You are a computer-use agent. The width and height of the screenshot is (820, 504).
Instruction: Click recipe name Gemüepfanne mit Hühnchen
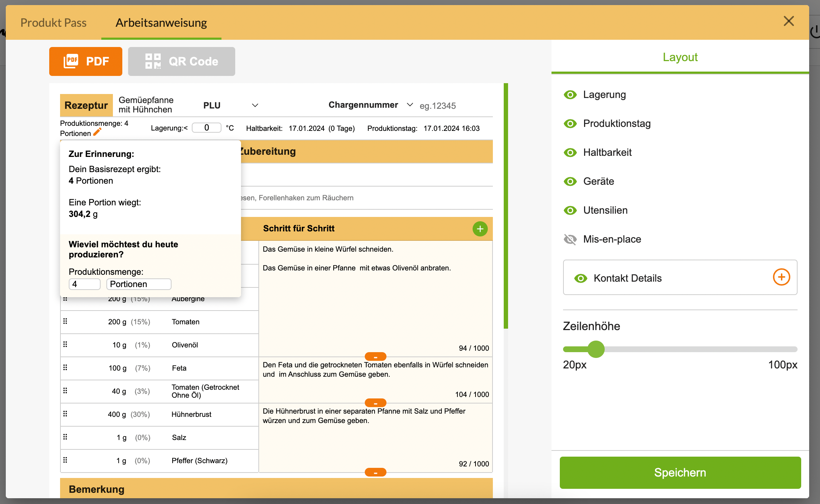(146, 105)
